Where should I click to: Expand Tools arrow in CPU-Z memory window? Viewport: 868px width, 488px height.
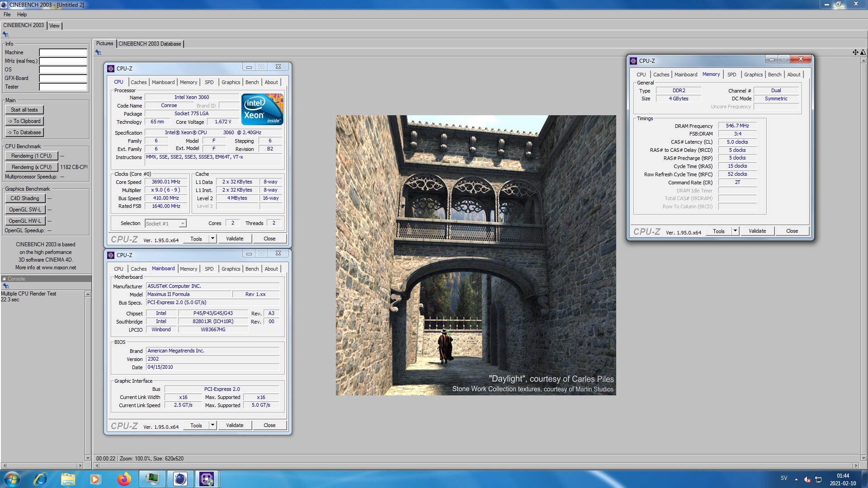coord(735,231)
